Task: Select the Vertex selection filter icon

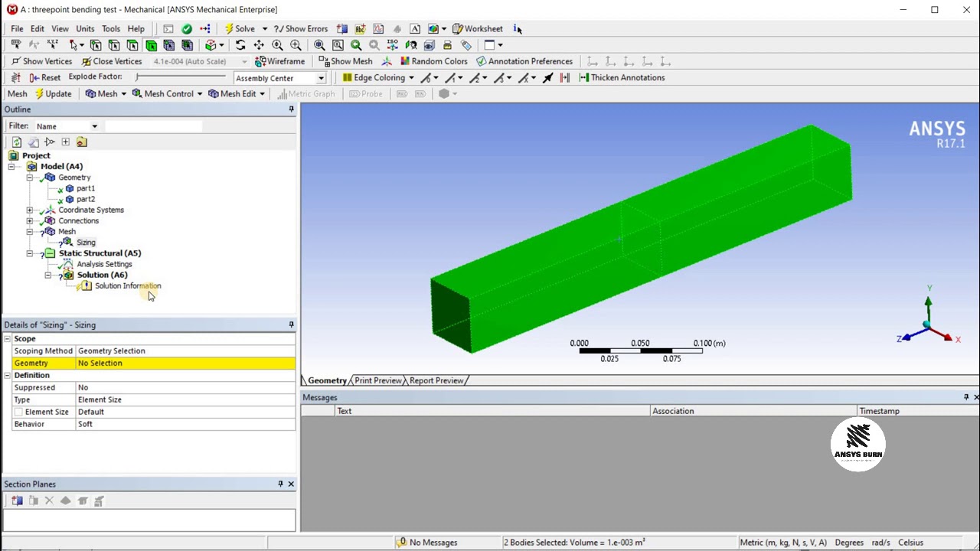Action: click(x=96, y=45)
